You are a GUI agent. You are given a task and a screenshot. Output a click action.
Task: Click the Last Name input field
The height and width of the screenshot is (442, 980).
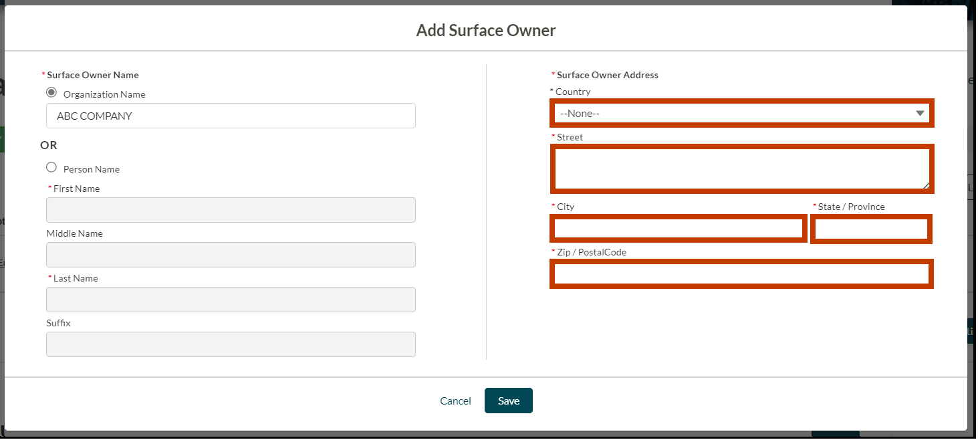point(230,299)
